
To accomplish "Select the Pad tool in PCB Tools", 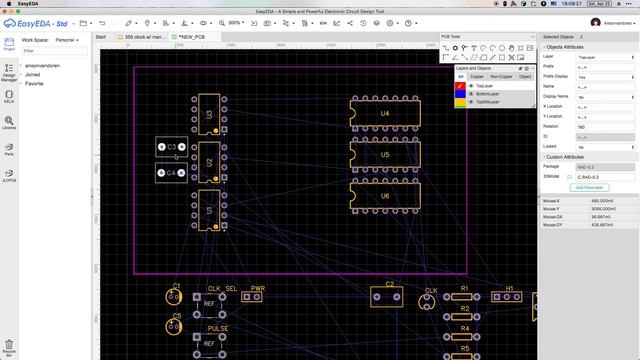I will pos(455,48).
